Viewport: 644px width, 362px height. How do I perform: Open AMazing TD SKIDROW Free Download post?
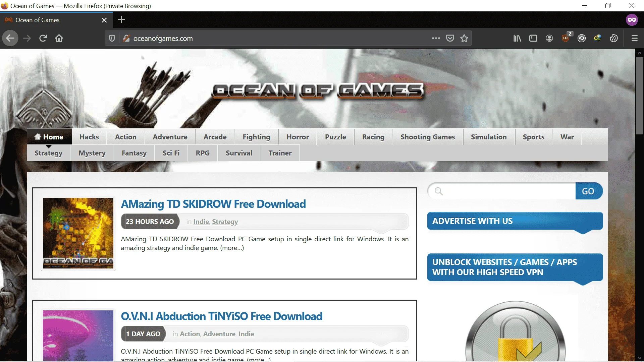(x=213, y=204)
